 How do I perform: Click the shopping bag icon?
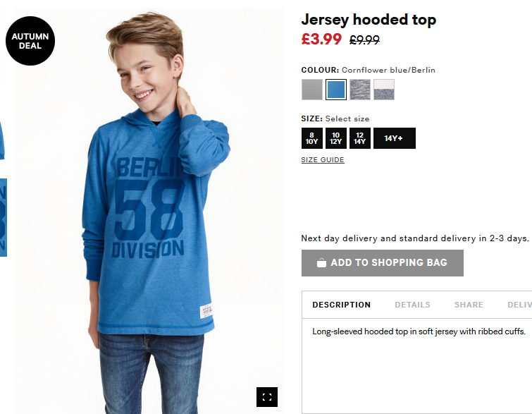321,263
